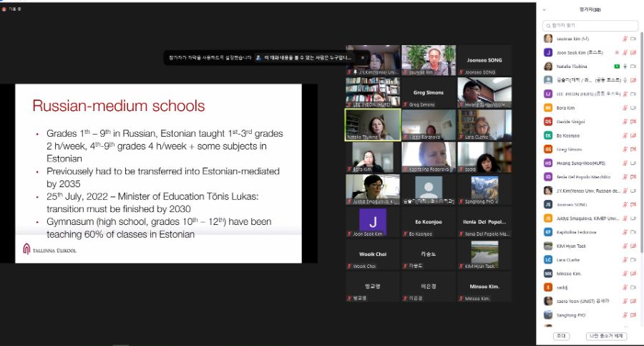Viewport: 644px width, 346px height.
Task: Click muted mic icon beside Bora Kim
Action: click(x=625, y=107)
